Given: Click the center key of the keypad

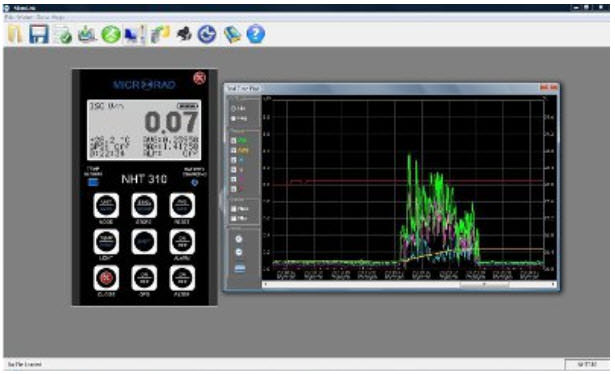Looking at the screenshot, I should [144, 242].
